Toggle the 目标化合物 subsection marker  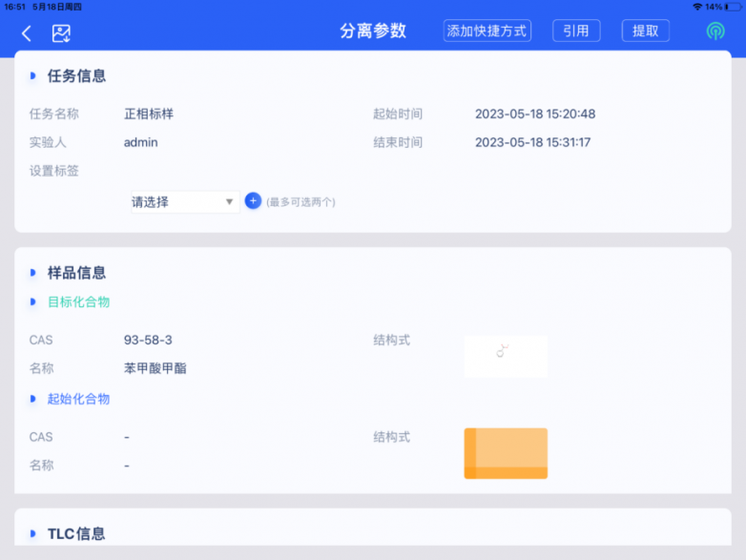(x=32, y=301)
